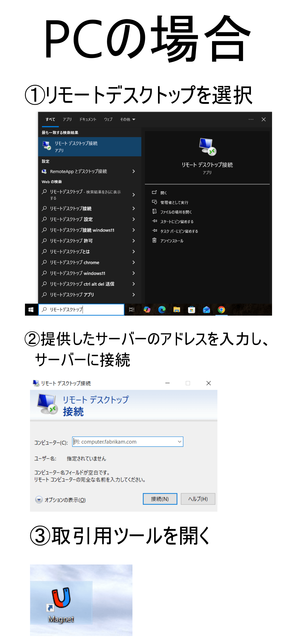
Task: Expand the リモートデスクトップ chrome chevron
Action: tap(134, 262)
